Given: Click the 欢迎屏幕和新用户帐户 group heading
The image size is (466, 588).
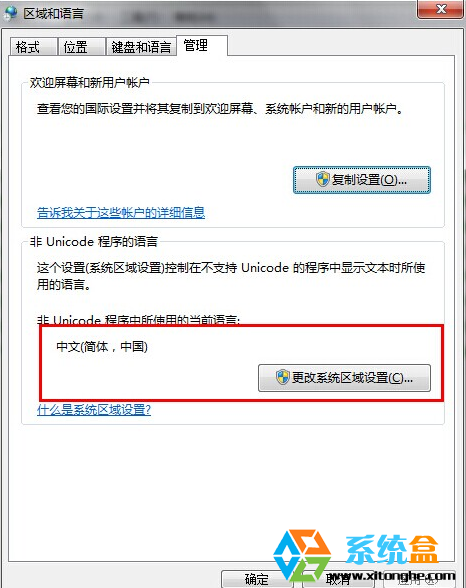Looking at the screenshot, I should click(x=90, y=82).
